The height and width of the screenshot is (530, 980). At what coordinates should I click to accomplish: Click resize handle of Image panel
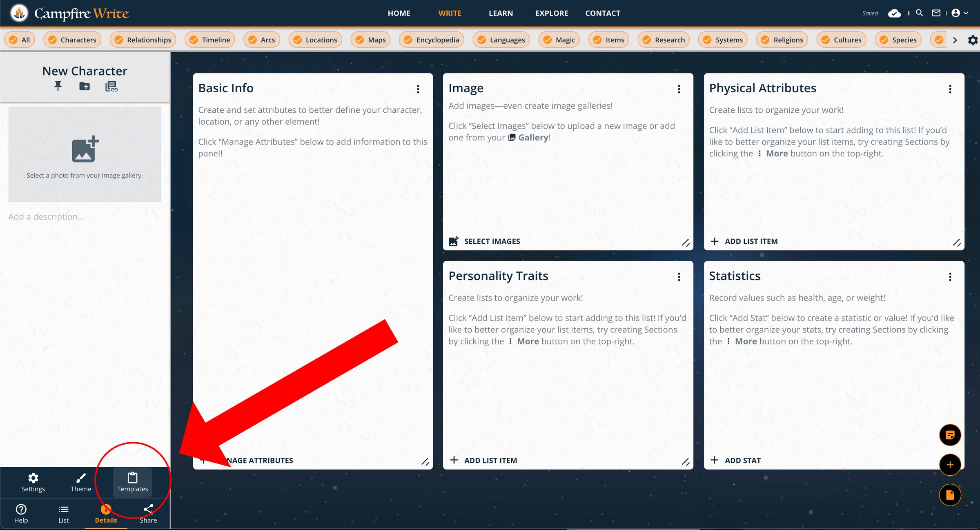point(686,243)
